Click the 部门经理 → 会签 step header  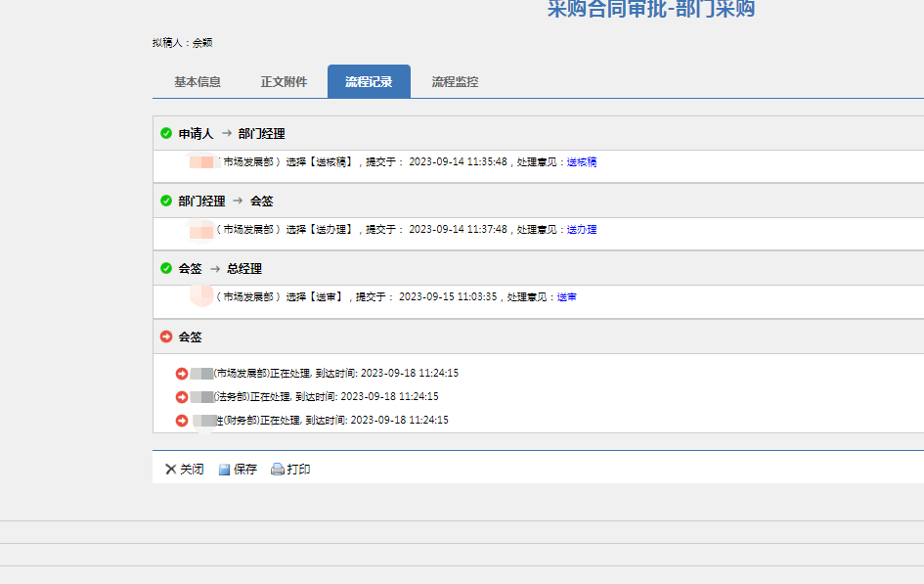pos(226,201)
